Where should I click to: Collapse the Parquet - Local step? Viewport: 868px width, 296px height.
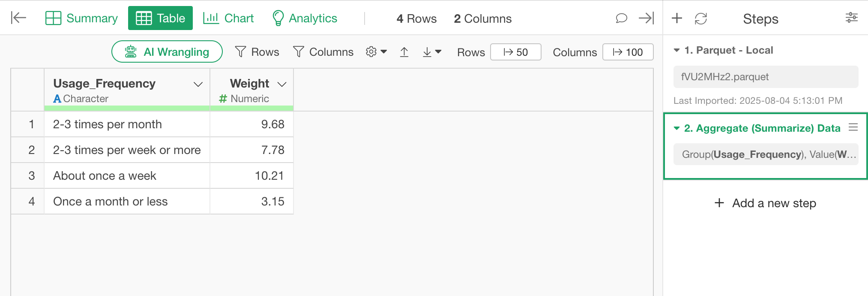pyautogui.click(x=676, y=50)
